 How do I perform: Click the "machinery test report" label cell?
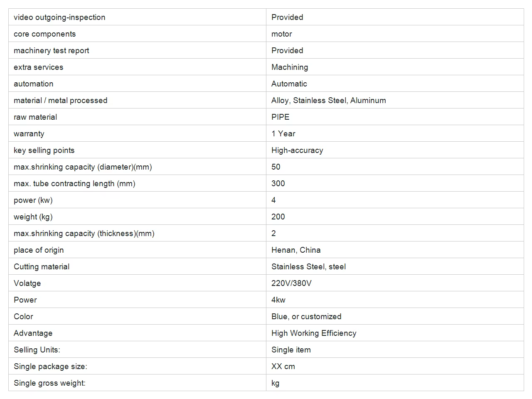(x=52, y=50)
